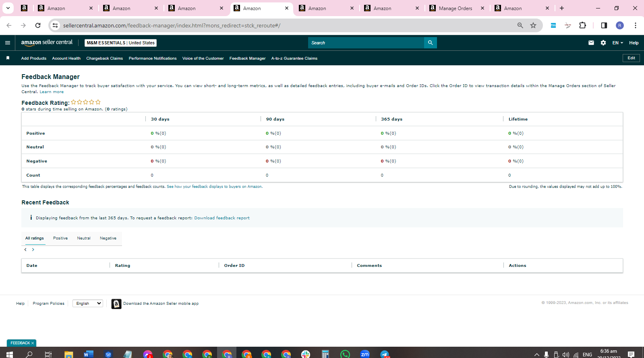Open the Seller Central hamburger menu

[x=8, y=43]
